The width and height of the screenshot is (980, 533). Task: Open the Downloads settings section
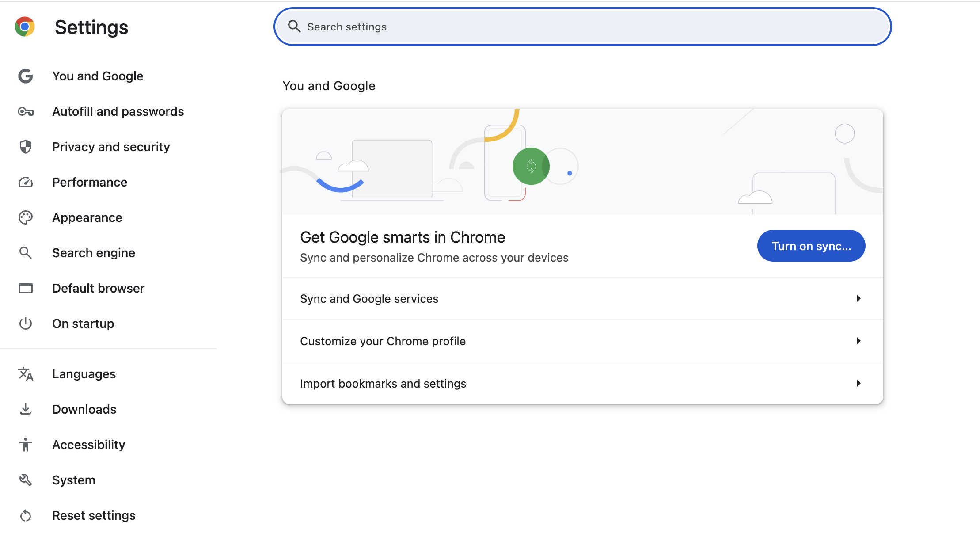(84, 409)
